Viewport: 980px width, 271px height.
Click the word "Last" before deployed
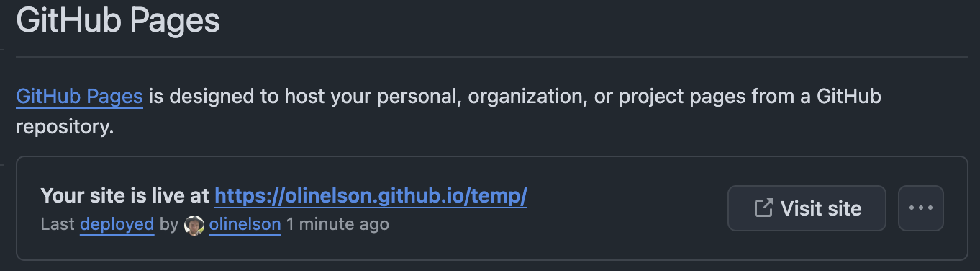(x=58, y=224)
